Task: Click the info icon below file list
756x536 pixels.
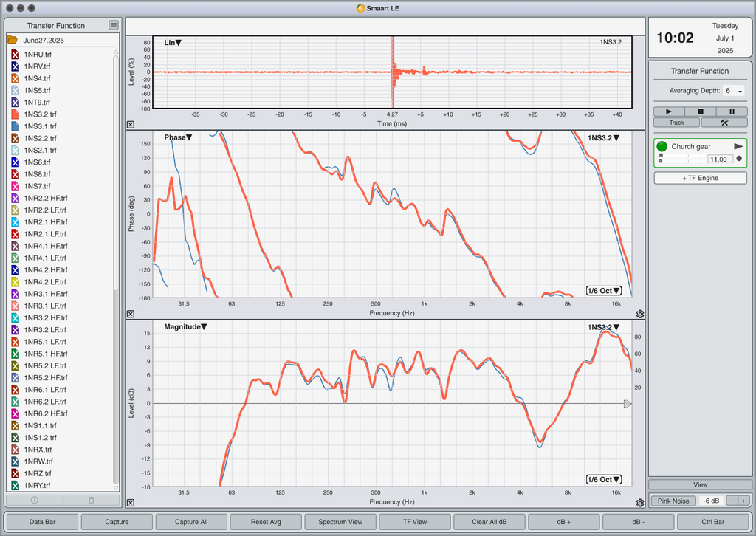Action: pos(34,501)
